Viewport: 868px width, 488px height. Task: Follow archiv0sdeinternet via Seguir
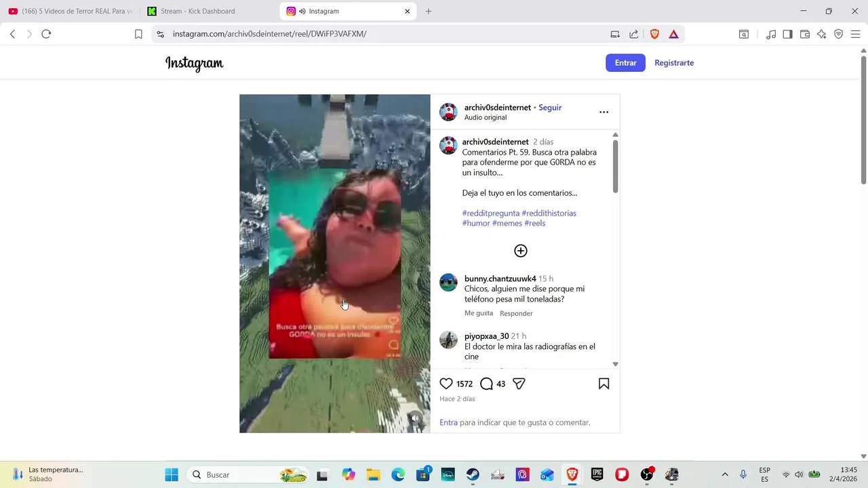click(x=550, y=107)
